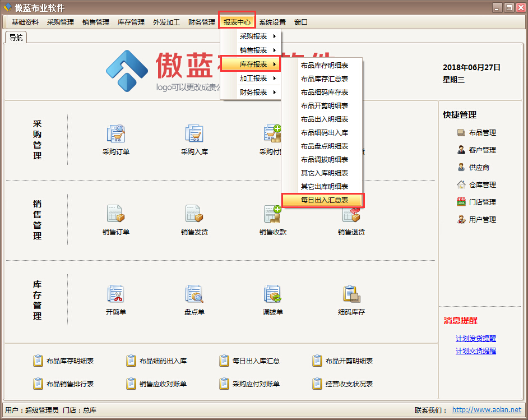Screen dimensions: 528x420
Task: Switch to the 导航 tab
Action: click(x=16, y=38)
